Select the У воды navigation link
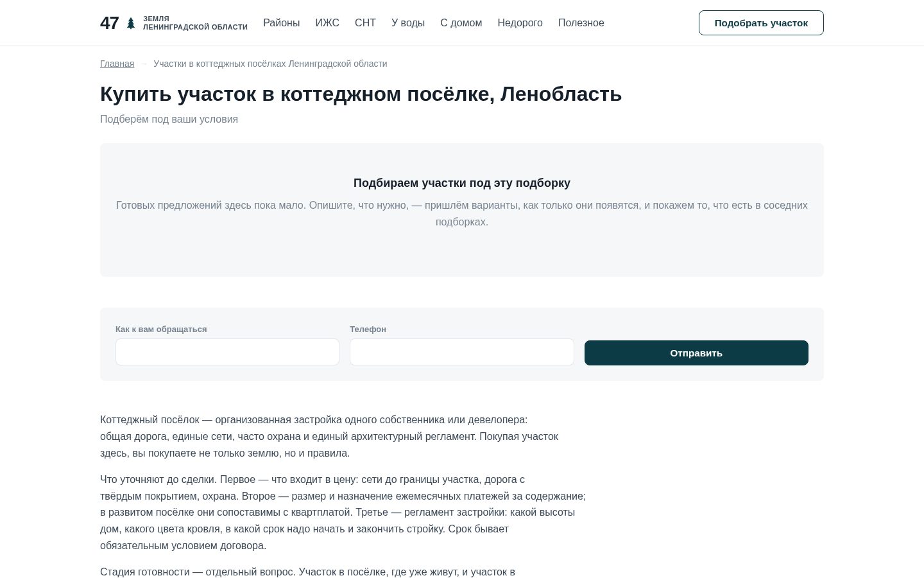Viewport: 924px width, 578px height. coord(408,23)
